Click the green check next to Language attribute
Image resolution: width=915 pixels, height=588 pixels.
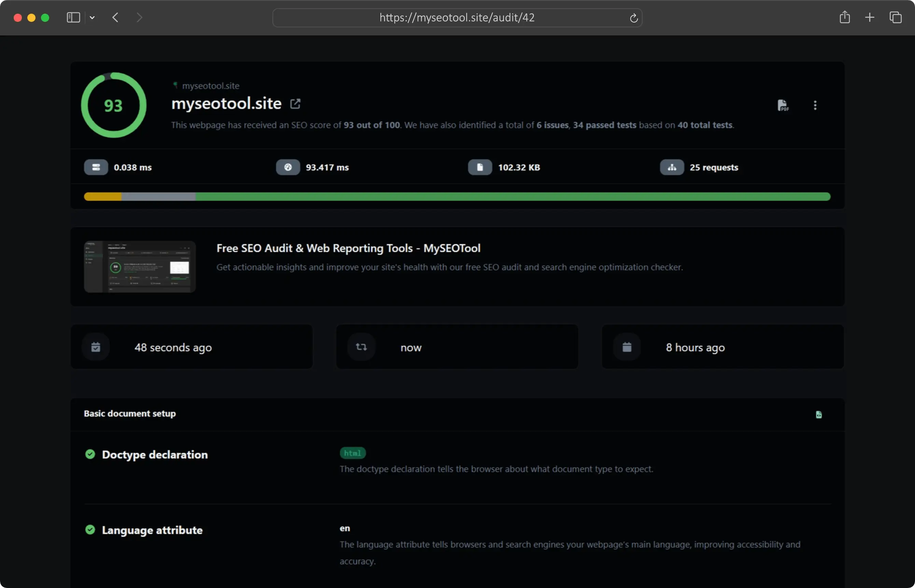[90, 530]
